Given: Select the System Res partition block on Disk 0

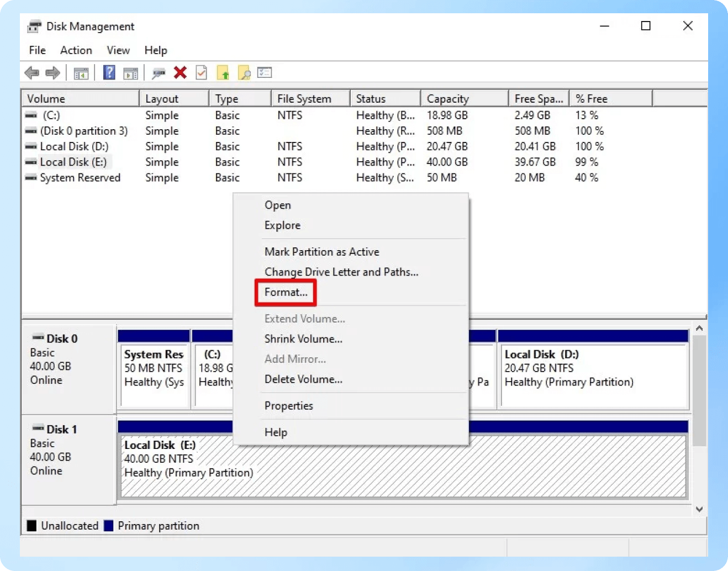Looking at the screenshot, I should 155,369.
